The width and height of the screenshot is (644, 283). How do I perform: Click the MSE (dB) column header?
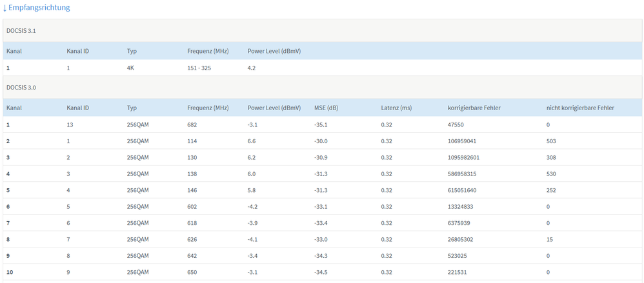[x=326, y=108]
